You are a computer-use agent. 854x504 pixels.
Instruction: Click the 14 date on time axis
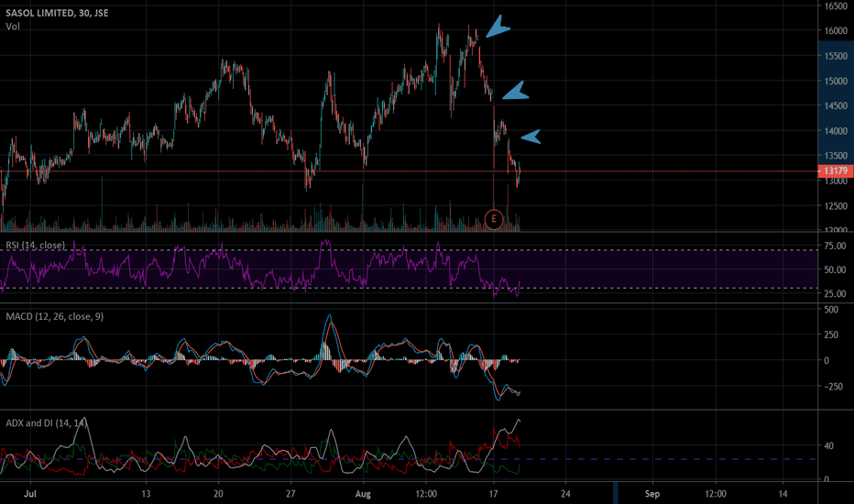click(x=783, y=494)
